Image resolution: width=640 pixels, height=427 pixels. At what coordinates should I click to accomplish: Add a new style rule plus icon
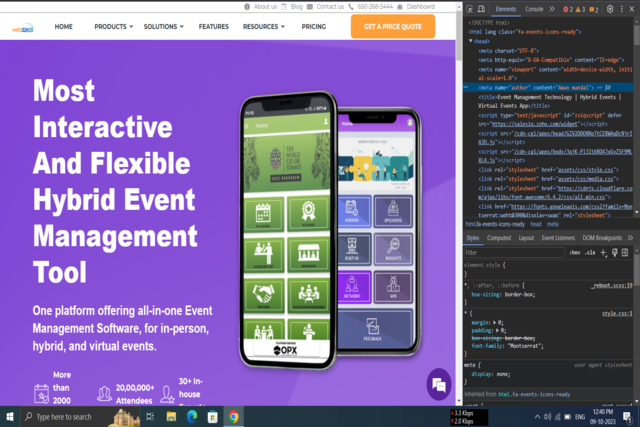[x=603, y=253]
